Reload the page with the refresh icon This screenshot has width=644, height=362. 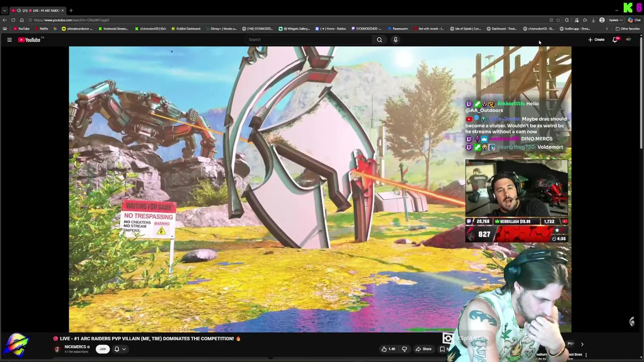coord(13,20)
